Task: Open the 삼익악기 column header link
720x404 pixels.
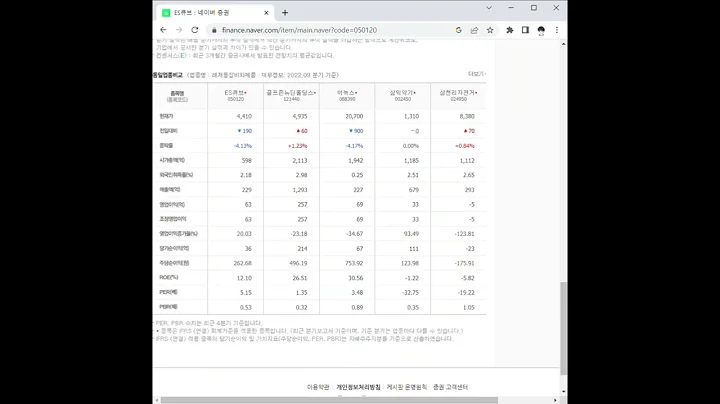Action: tap(403, 95)
